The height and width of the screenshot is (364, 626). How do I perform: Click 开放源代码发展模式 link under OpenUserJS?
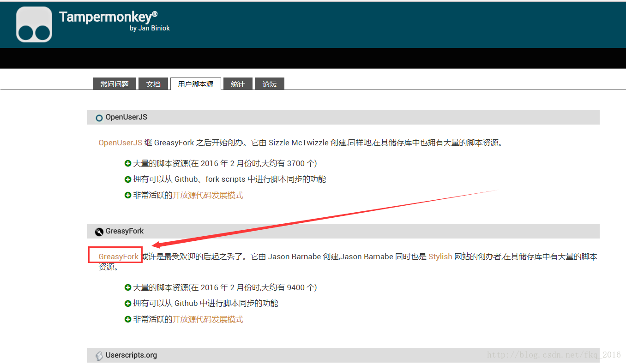click(208, 195)
